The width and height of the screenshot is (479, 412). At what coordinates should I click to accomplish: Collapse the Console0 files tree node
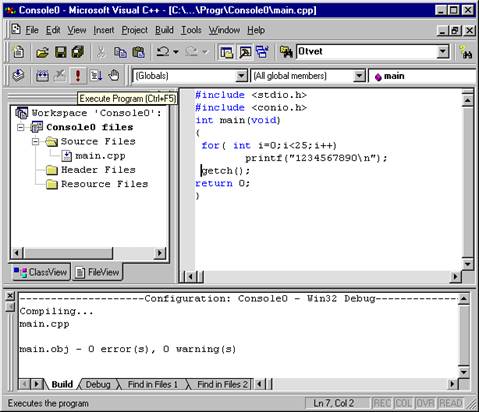(x=21, y=127)
